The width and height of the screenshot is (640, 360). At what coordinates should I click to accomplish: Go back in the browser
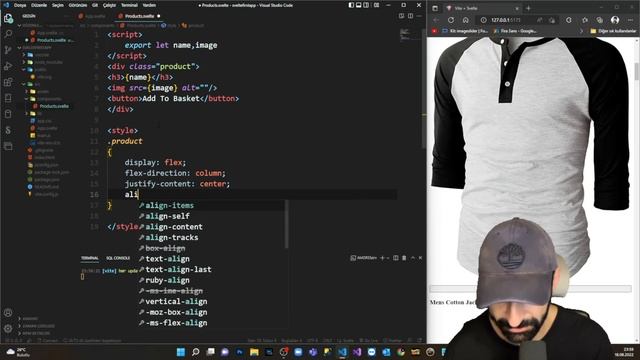436,20
